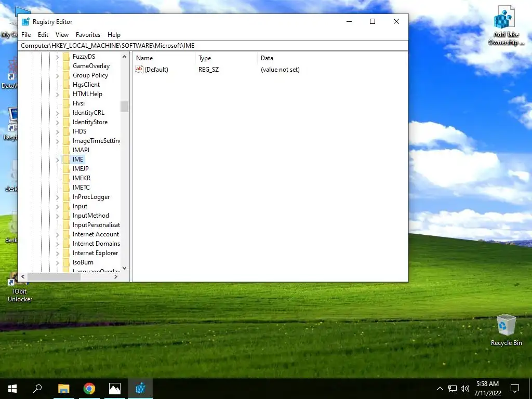Click the Registry Editor taskbar icon
532x399 pixels.
click(140, 389)
